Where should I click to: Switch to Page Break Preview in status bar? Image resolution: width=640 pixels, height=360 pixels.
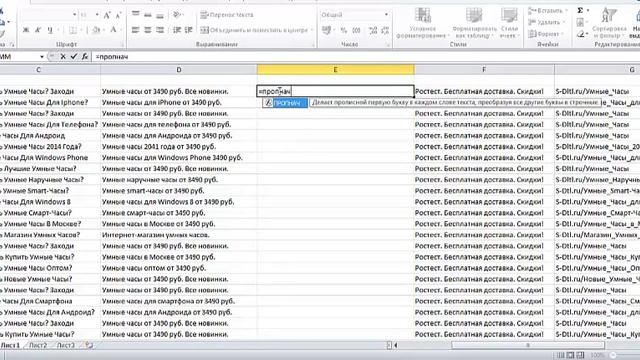point(580,355)
